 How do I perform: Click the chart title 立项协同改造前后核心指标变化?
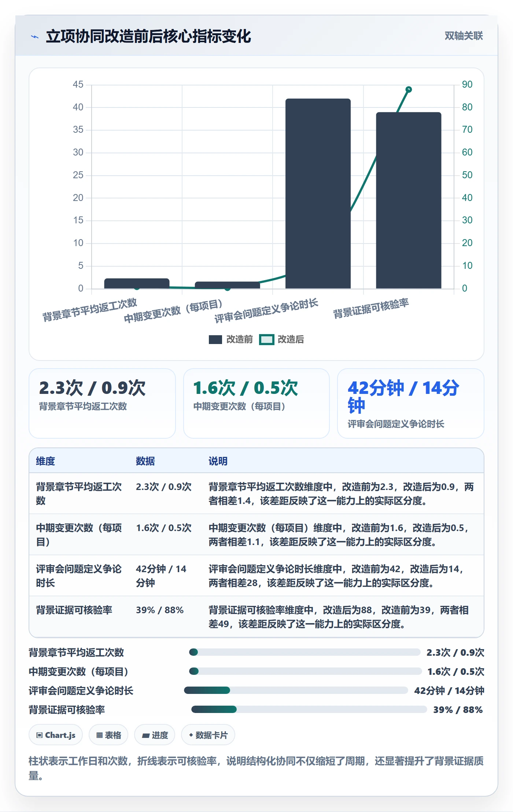point(148,36)
